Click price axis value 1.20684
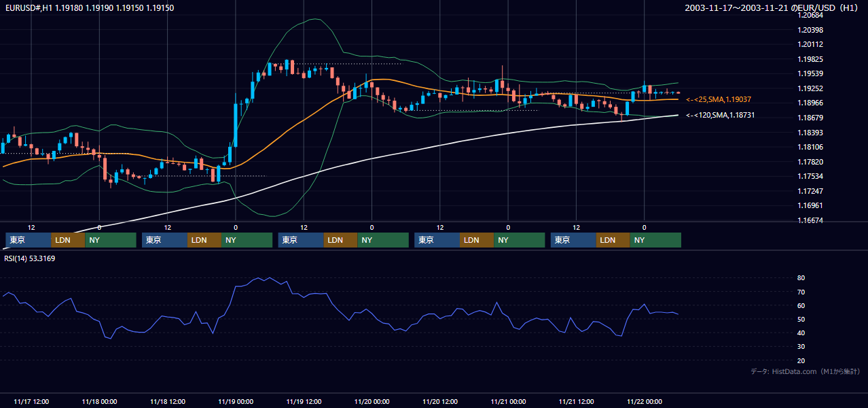The height and width of the screenshot is (408, 868). point(811,15)
